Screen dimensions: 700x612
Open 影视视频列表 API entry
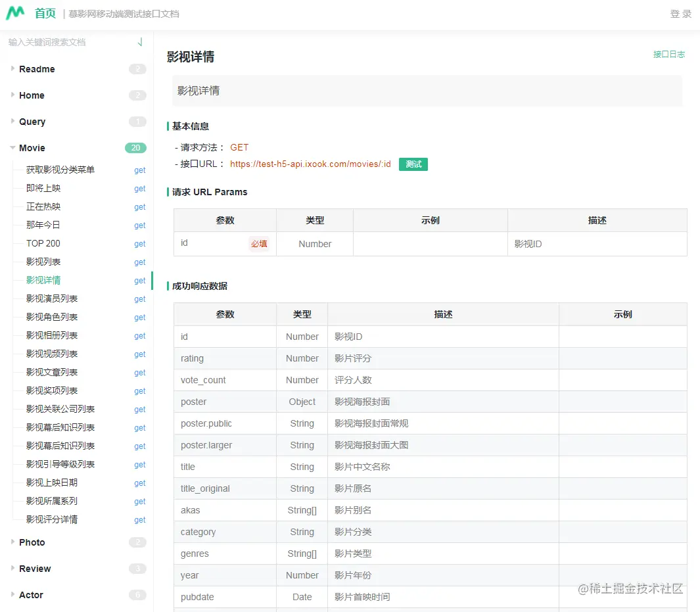point(52,354)
